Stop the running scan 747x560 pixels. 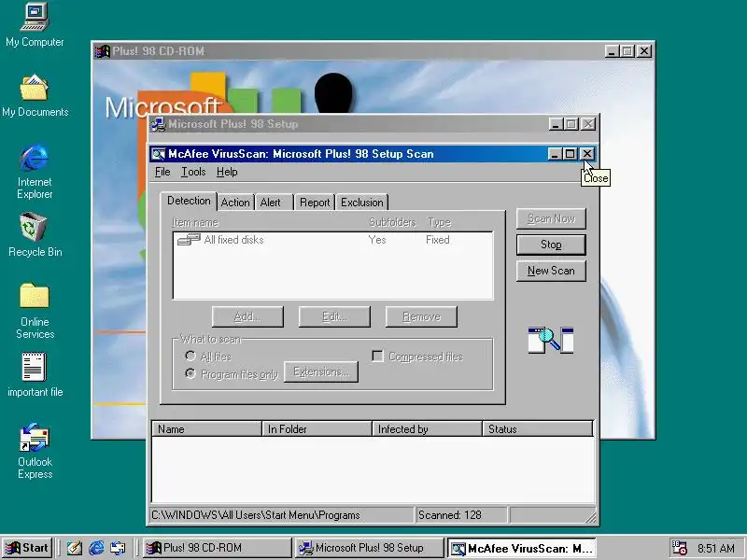[551, 245]
